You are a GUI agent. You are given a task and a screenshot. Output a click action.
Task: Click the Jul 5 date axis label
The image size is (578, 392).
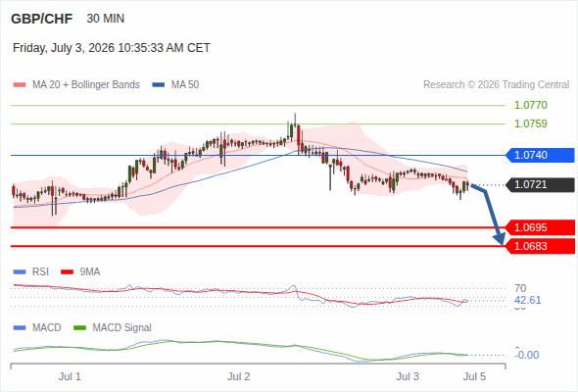(475, 376)
